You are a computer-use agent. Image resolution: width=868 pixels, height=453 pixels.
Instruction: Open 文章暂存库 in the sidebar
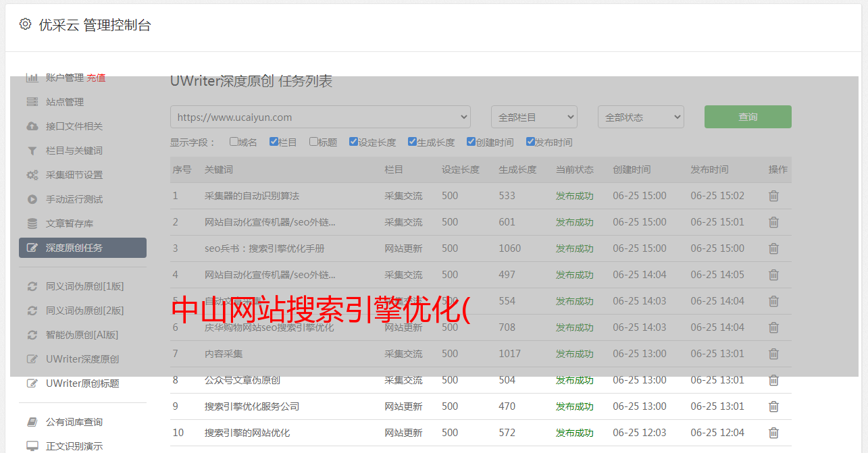point(70,223)
